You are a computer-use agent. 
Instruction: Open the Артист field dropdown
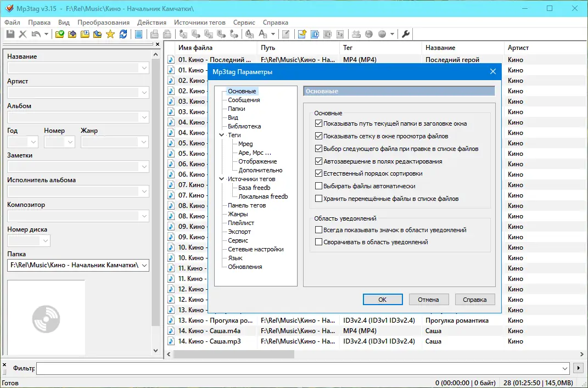click(x=144, y=93)
